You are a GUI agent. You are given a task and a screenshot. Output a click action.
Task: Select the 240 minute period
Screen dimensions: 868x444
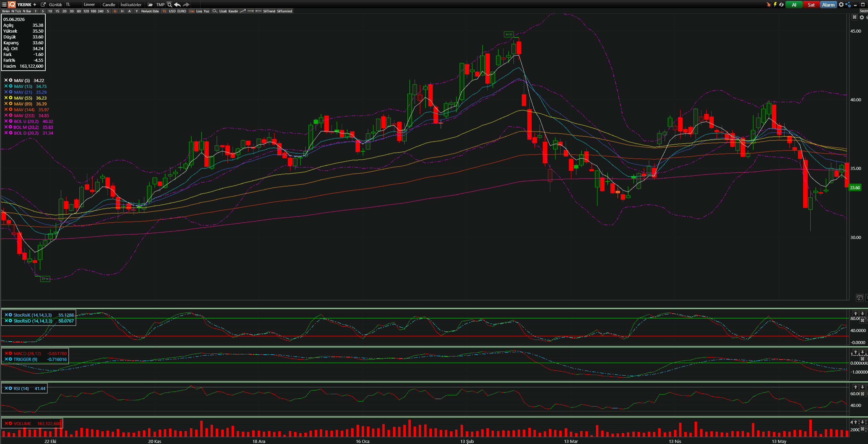click(x=100, y=11)
